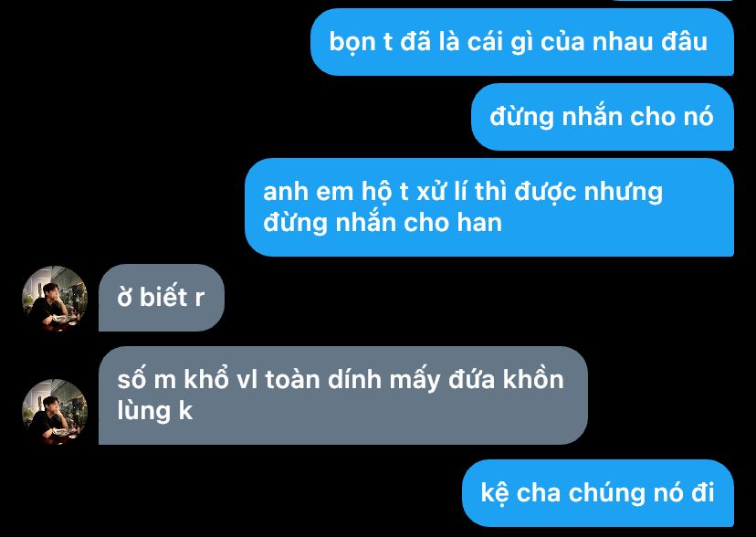Click "bọn t" at start of first blue message
The width and height of the screenshot is (756, 537).
point(360,42)
